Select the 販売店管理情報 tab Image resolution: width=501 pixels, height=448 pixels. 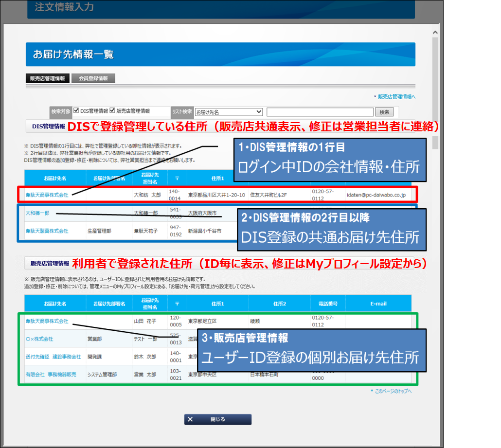47,78
